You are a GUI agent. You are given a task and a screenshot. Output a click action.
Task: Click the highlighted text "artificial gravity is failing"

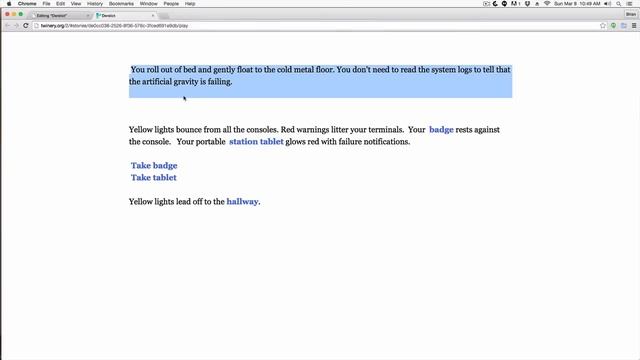187,82
